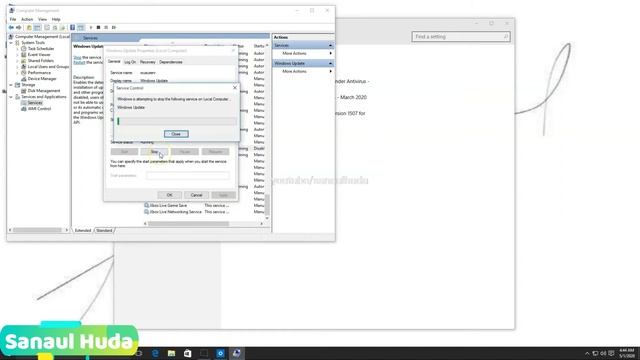Collapse the Windows Update section in Actions pane
The height and width of the screenshot is (360, 640).
point(330,63)
